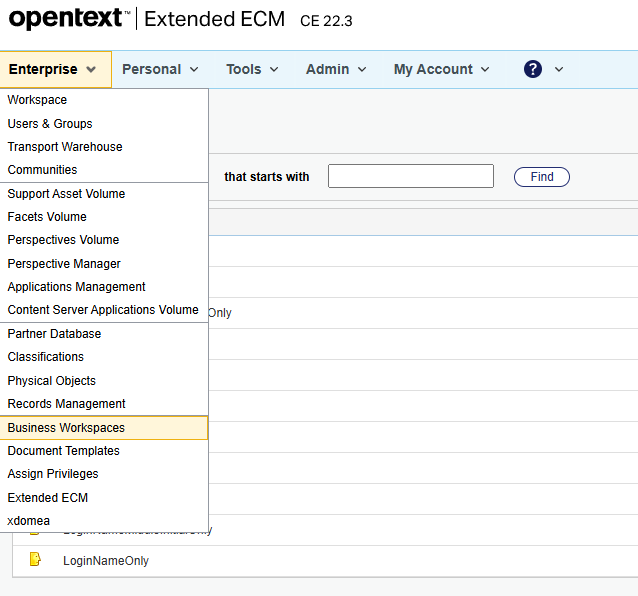Open Records Management menu entry

coord(66,404)
